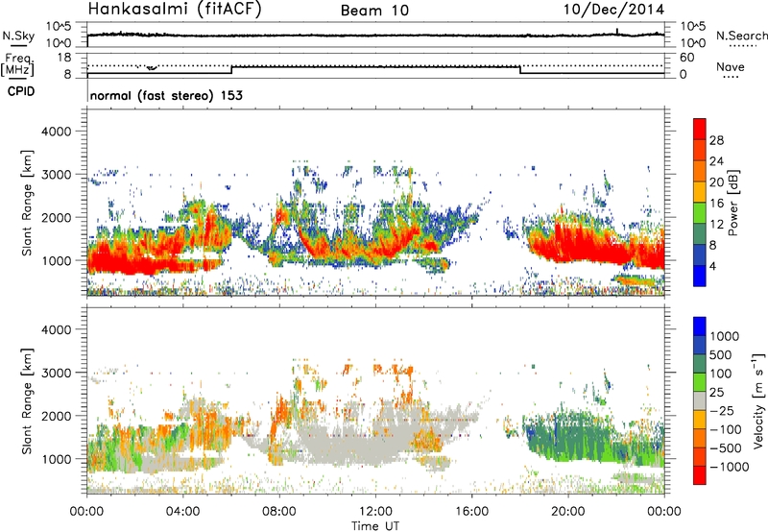This screenshot has width=768, height=532.
Task: Click the Nave legend label
Action: [731, 67]
